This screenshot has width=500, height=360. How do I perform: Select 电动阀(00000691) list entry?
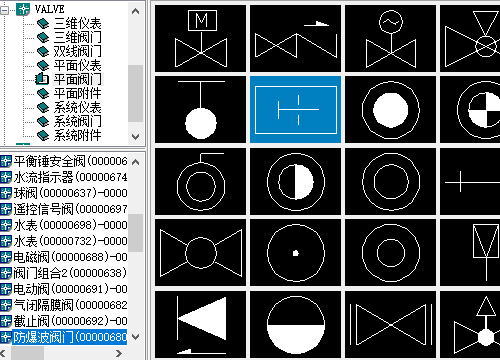click(x=70, y=289)
